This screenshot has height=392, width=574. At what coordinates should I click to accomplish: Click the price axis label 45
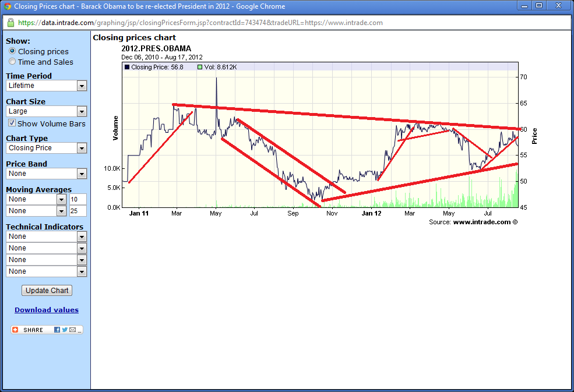(x=523, y=207)
